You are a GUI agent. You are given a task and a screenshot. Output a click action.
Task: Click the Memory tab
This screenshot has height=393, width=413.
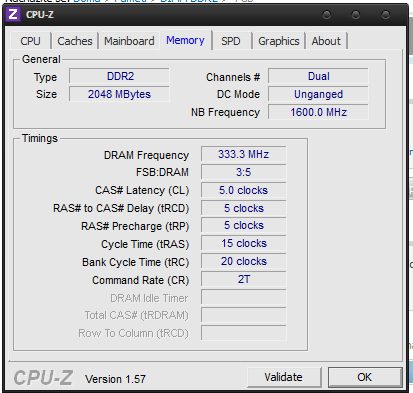185,40
